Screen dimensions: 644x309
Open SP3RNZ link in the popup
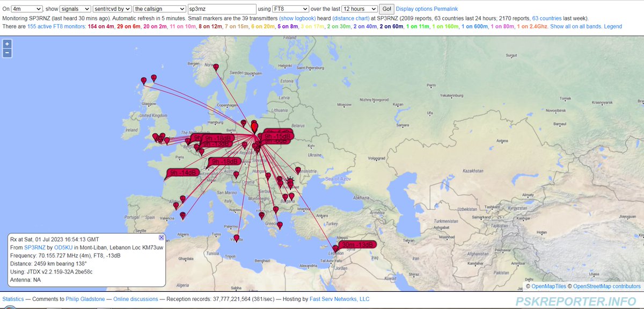click(35, 247)
